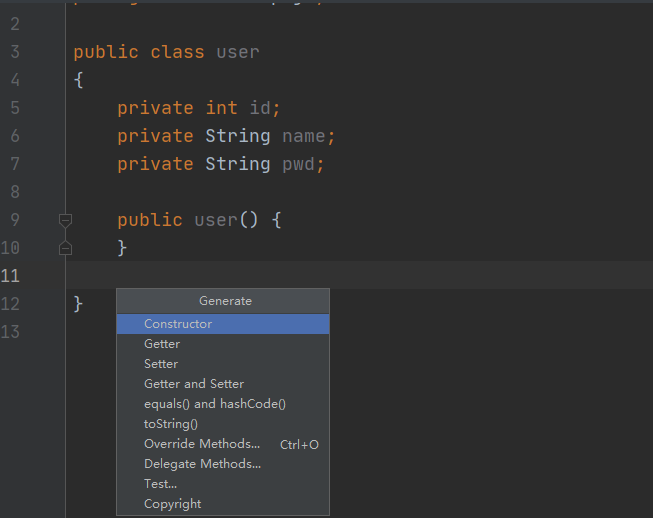
Task: Click the fold end marker at line 10
Action: [65, 248]
